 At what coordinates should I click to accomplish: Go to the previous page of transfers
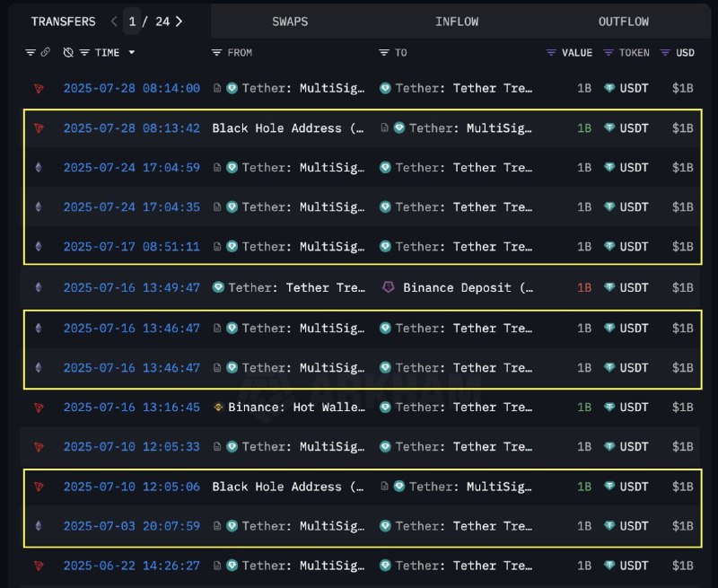[114, 22]
